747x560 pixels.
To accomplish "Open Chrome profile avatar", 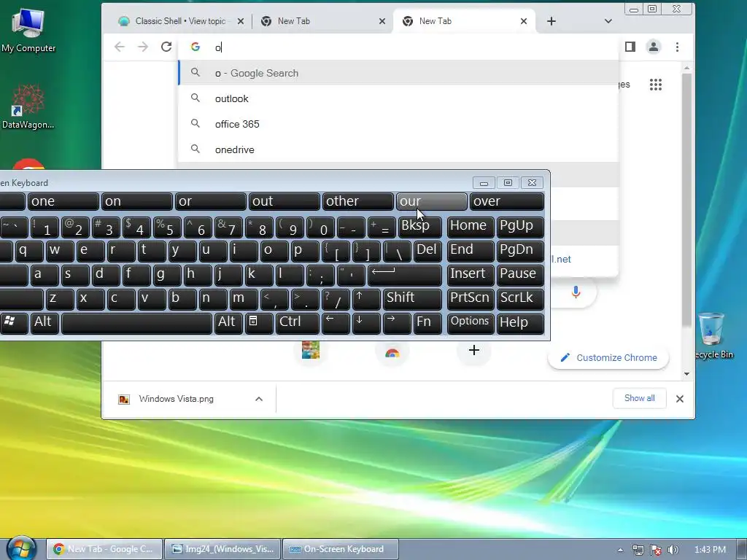I will [653, 47].
